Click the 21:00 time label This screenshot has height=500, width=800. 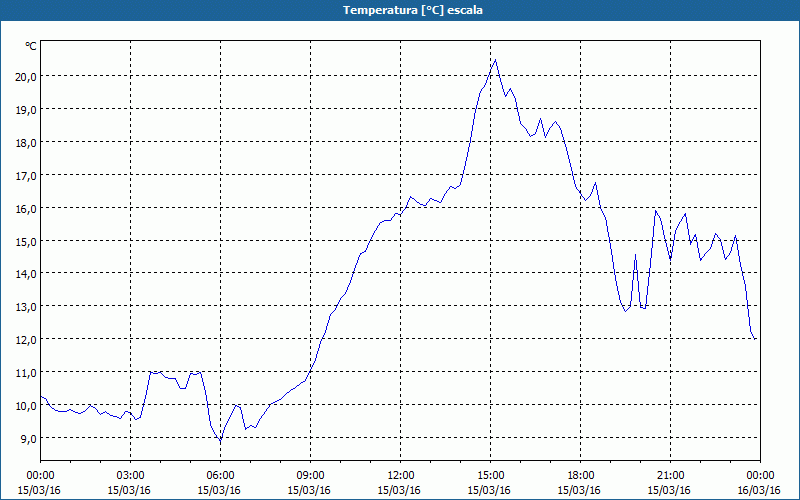(x=670, y=476)
